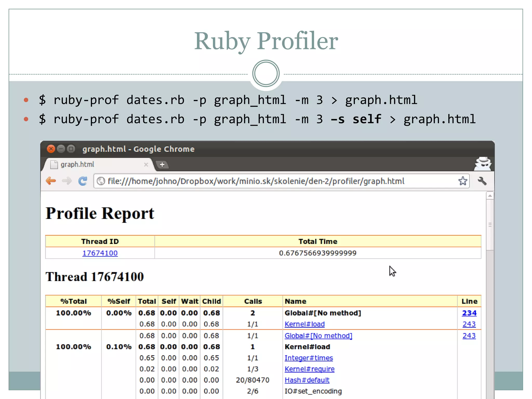
Task: Click the window title graph.html - Google Chrome
Action: (x=138, y=149)
